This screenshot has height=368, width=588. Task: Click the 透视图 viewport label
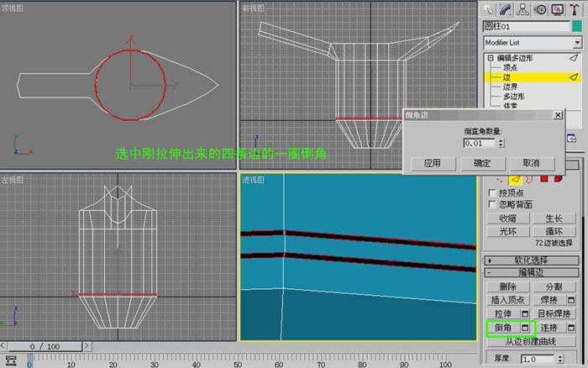[253, 180]
